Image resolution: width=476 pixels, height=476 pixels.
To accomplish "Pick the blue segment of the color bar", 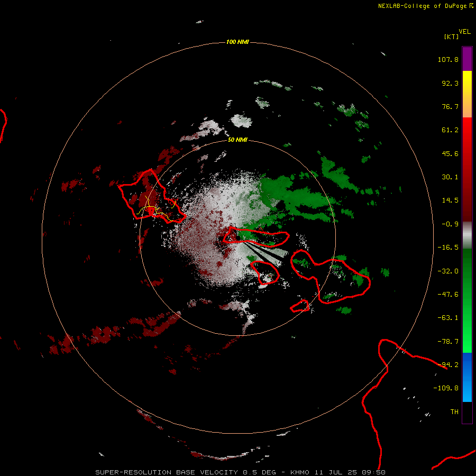I will pyautogui.click(x=467, y=377).
